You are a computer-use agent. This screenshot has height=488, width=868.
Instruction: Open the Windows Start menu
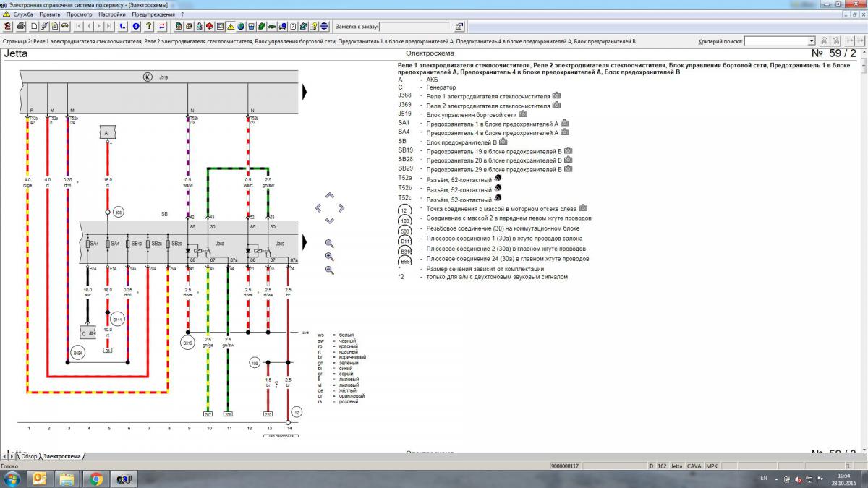[12, 479]
